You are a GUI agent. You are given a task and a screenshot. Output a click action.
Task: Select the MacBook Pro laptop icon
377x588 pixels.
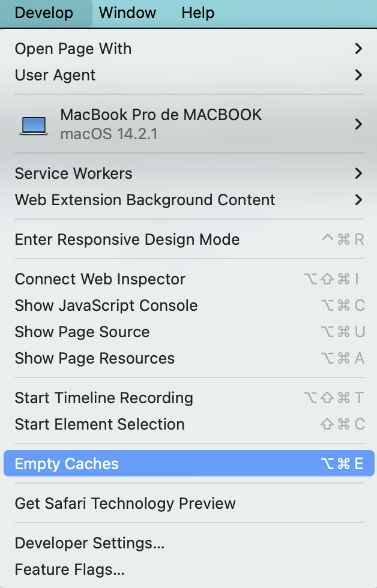pos(34,124)
